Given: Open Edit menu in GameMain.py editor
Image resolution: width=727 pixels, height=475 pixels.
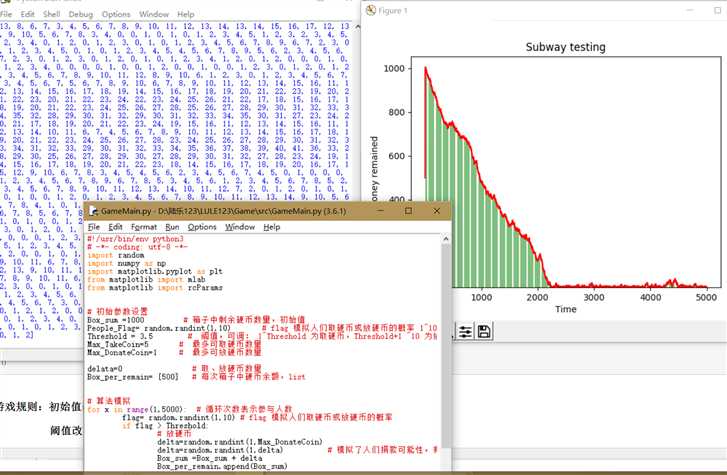Looking at the screenshot, I should point(115,227).
